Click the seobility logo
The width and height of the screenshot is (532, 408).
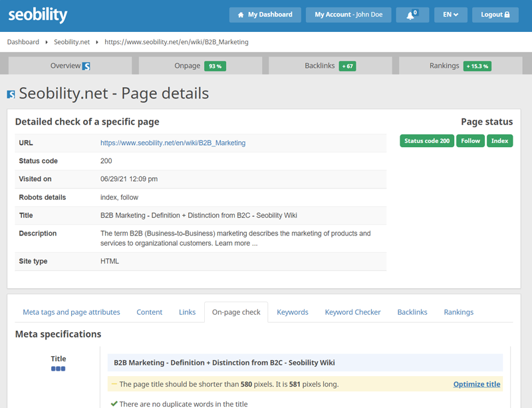click(38, 15)
